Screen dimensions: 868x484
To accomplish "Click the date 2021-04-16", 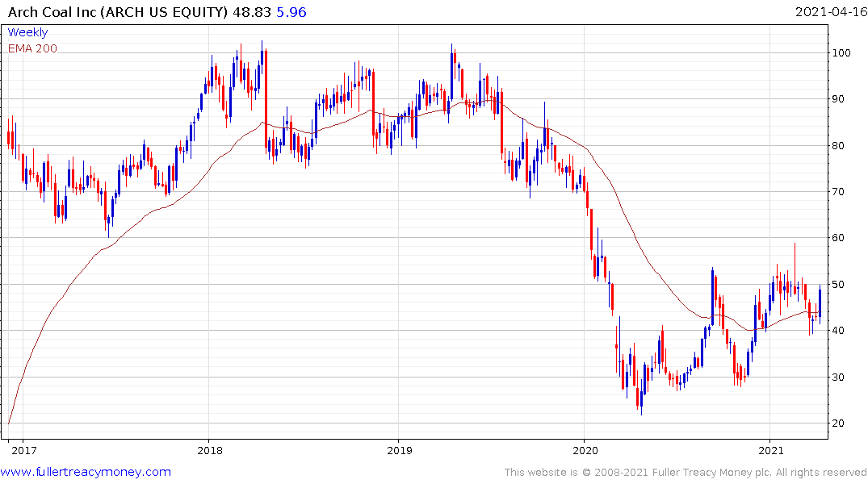I will coord(831,12).
